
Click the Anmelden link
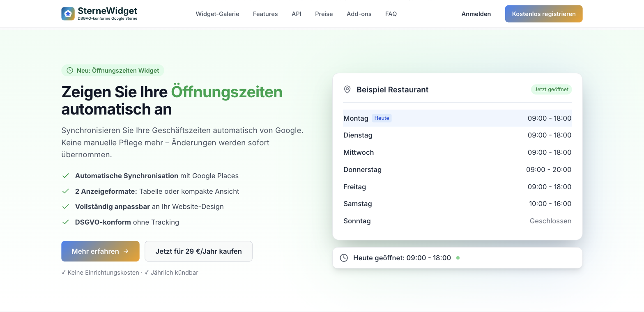coord(476,14)
